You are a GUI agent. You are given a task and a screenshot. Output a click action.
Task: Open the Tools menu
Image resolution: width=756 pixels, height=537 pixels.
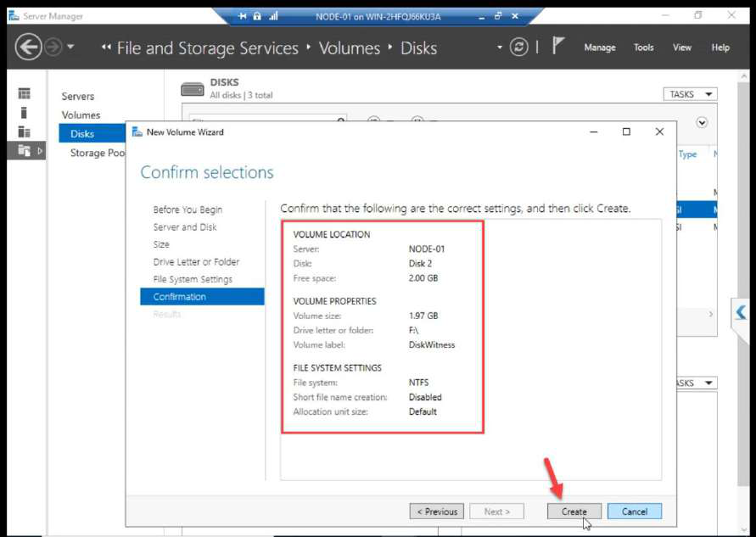click(x=644, y=48)
